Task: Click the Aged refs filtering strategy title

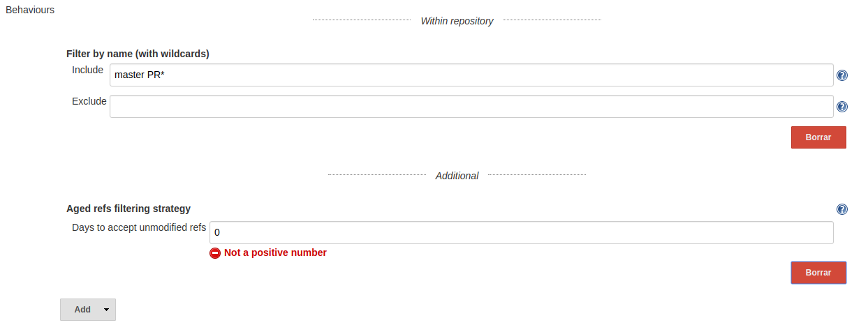Action: point(128,209)
